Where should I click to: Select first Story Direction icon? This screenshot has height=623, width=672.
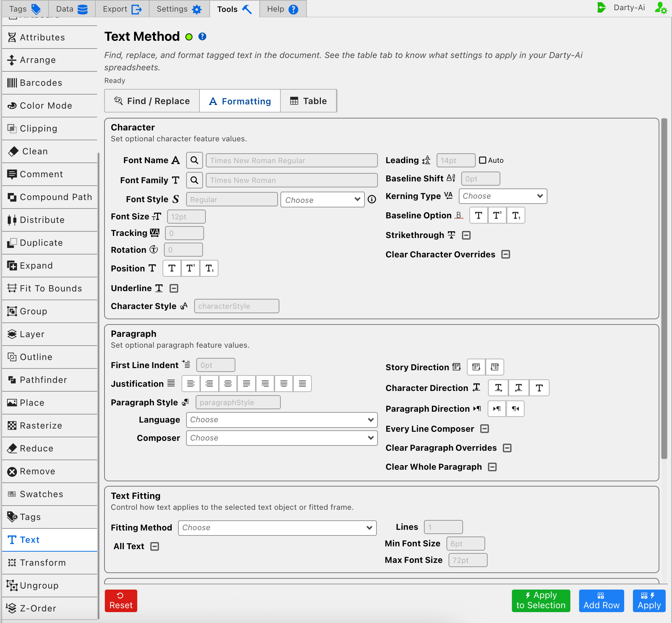click(x=476, y=367)
